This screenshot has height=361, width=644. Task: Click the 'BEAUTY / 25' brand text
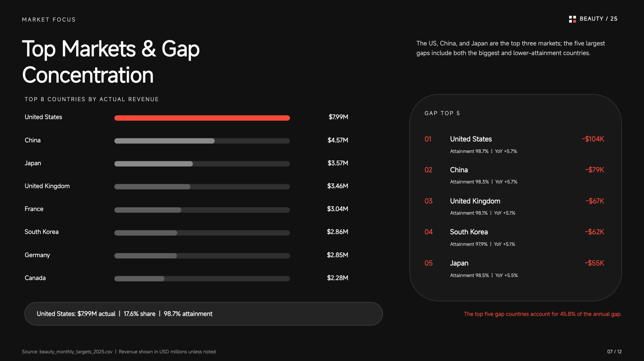pyautogui.click(x=599, y=19)
